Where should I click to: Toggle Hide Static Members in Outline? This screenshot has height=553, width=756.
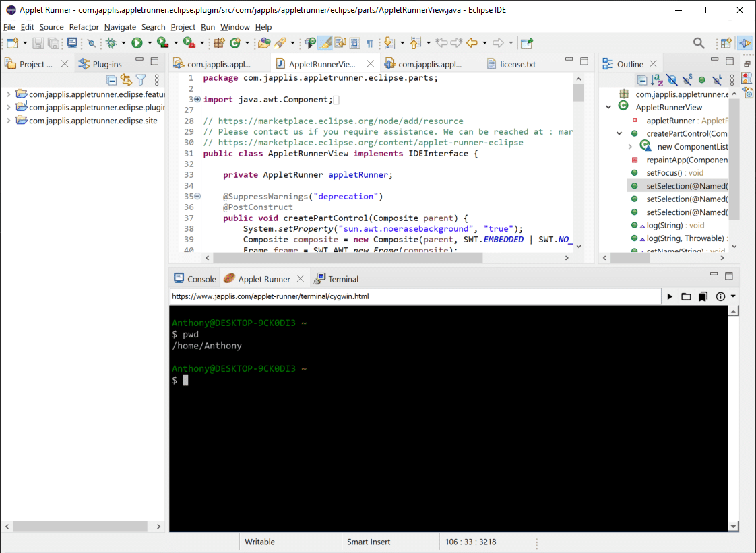687,80
